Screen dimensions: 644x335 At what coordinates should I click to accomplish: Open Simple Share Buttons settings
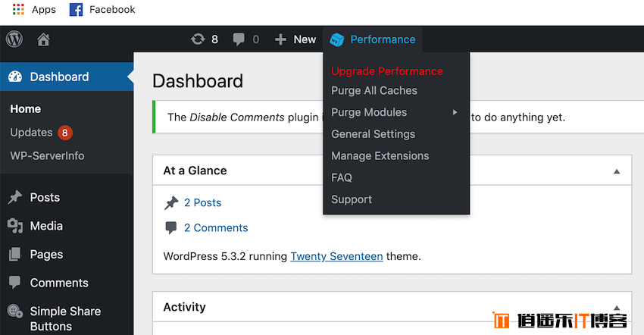pos(65,318)
